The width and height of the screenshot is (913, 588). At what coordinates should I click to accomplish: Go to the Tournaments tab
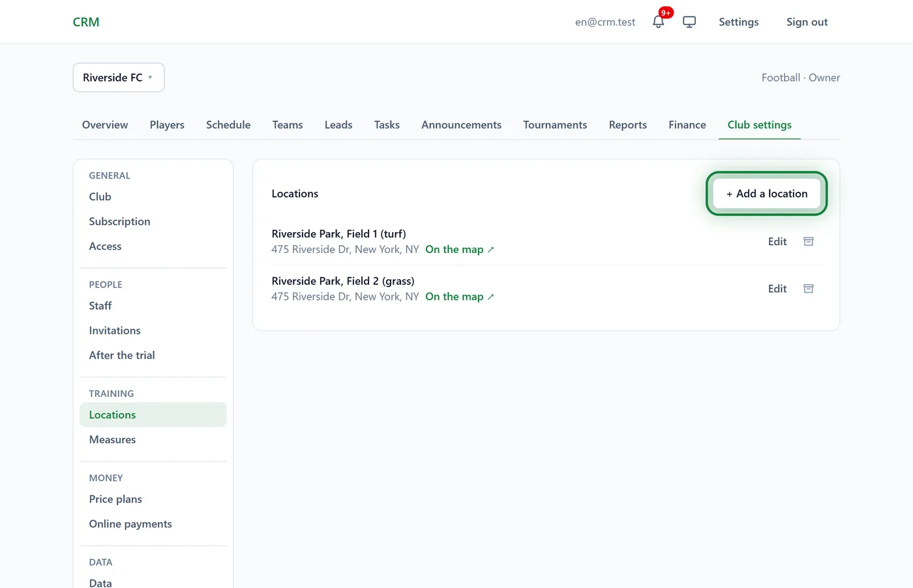pos(555,125)
